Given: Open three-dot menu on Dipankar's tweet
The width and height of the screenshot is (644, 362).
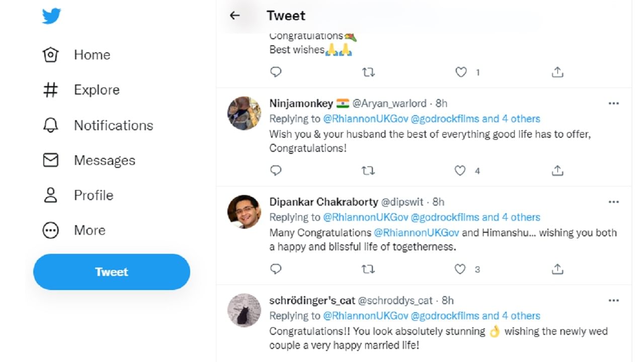Looking at the screenshot, I should (x=613, y=202).
